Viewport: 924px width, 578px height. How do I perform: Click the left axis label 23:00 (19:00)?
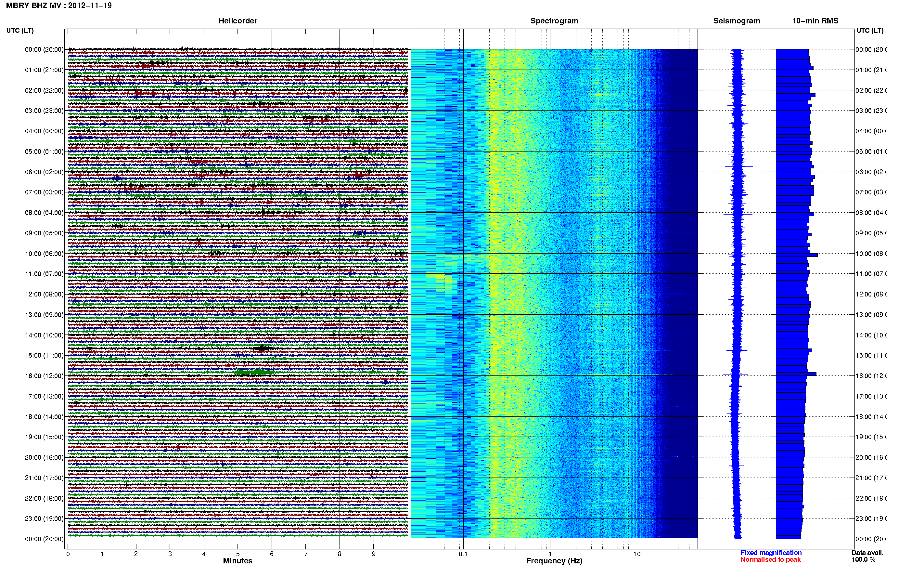click(44, 519)
